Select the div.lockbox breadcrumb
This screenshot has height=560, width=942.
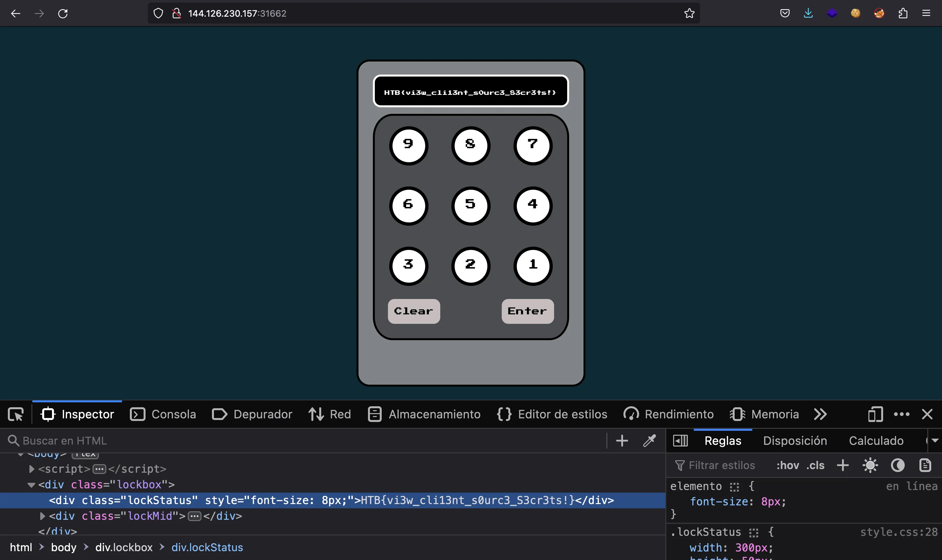pyautogui.click(x=124, y=547)
